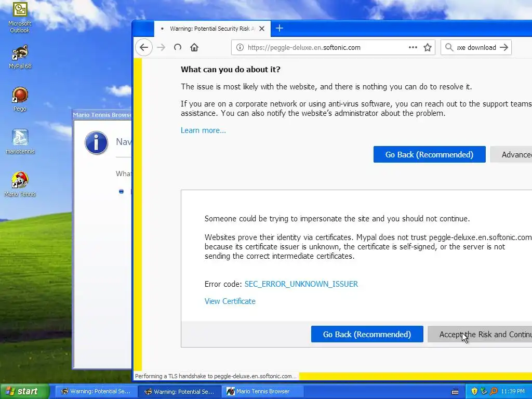532x399 pixels.
Task: Bookmark this page with the star icon
Action: tap(428, 47)
